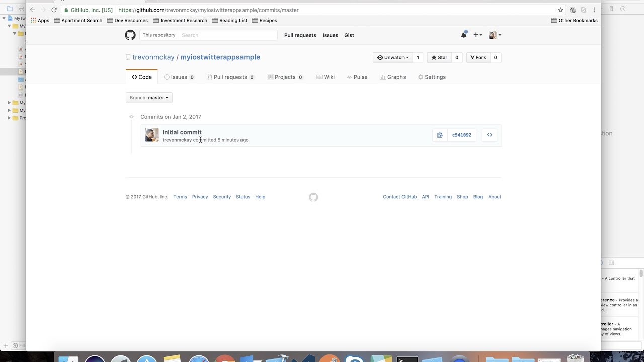644x362 pixels.
Task: Click the GitHub Octocat logo in header
Action: 130,35
